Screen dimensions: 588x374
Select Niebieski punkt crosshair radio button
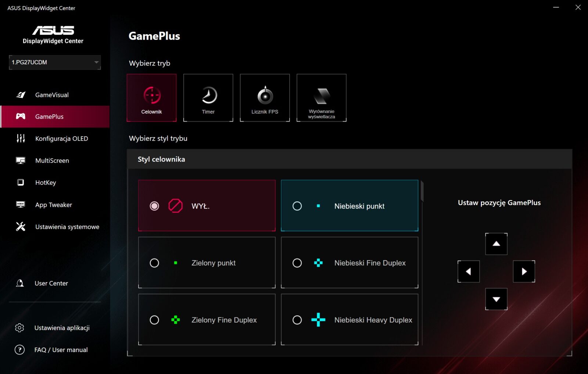[x=297, y=206]
